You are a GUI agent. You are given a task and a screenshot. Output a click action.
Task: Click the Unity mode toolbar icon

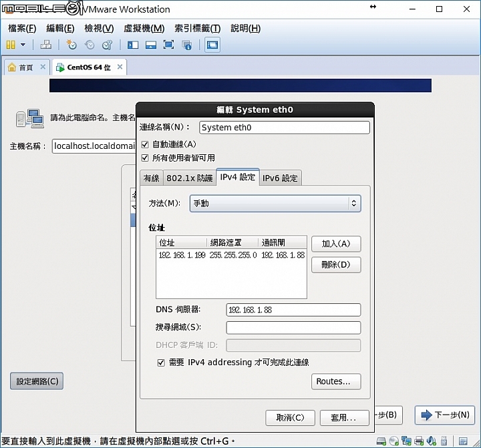coord(187,45)
